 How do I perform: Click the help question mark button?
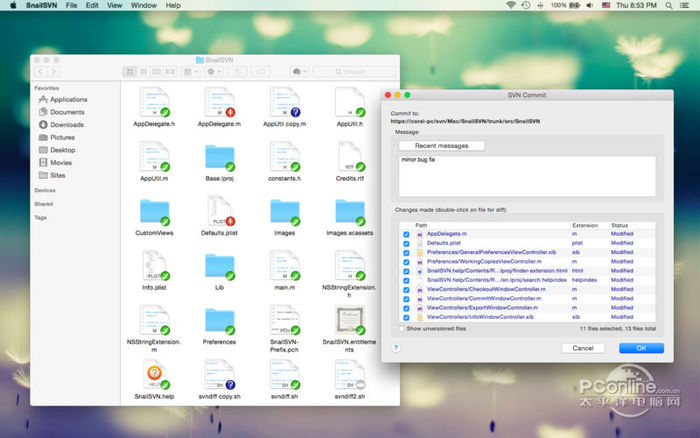tap(397, 348)
